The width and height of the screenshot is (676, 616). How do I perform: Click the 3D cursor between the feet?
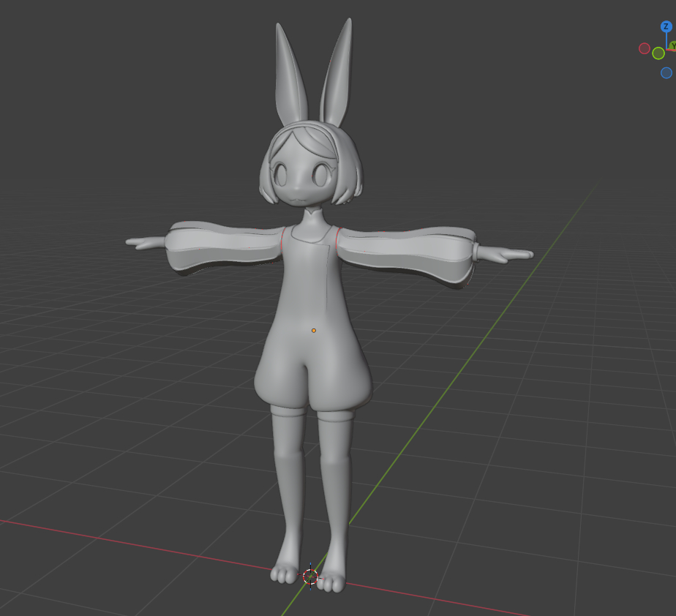coord(310,576)
